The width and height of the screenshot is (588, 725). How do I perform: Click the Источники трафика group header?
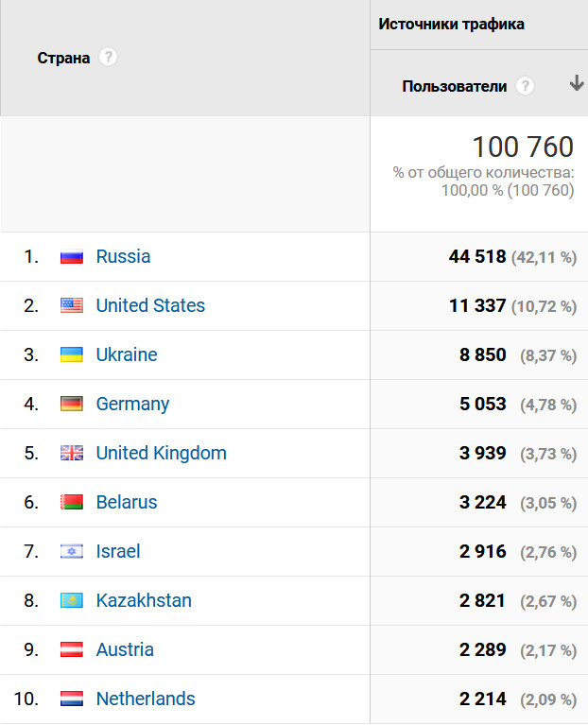[451, 24]
